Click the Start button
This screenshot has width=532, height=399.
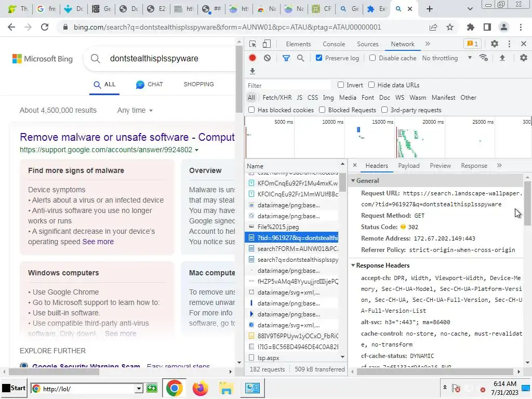tap(14, 388)
